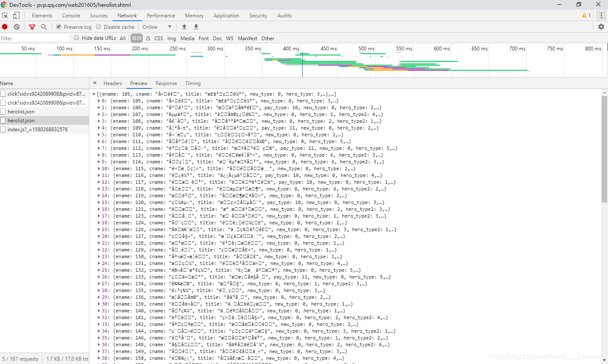Expand JSON item 1 ename 106
The width and height of the screenshot is (608, 364).
(99, 108)
